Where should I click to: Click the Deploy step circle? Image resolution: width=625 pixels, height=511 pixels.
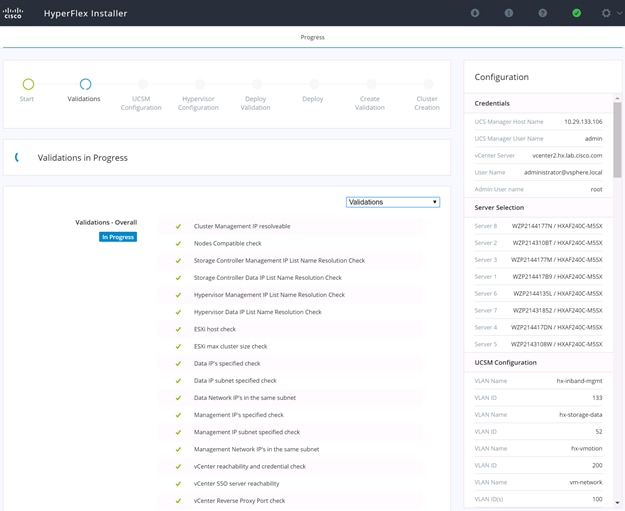click(314, 84)
